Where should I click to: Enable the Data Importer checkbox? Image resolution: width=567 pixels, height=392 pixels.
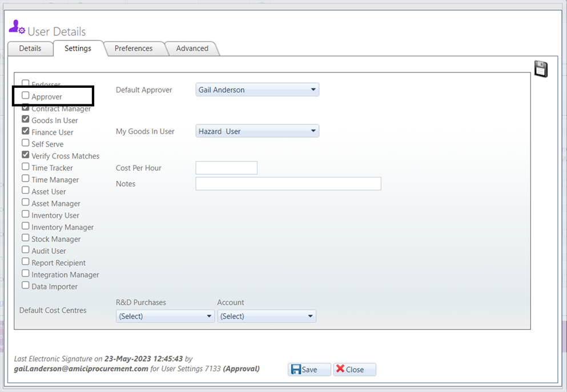pyautogui.click(x=25, y=285)
